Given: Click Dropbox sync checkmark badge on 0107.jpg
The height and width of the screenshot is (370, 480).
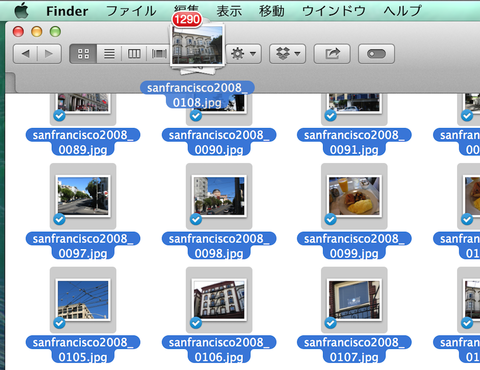Looking at the screenshot, I should [330, 323].
